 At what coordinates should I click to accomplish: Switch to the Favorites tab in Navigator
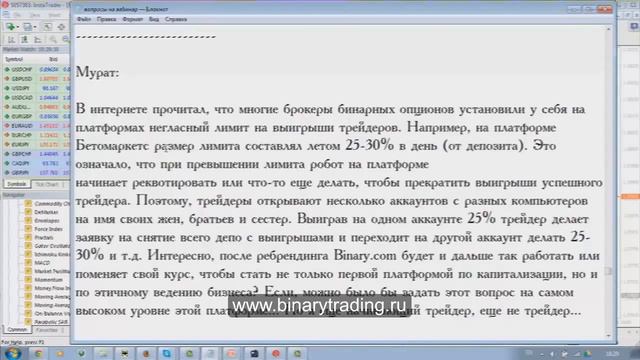(x=47, y=330)
